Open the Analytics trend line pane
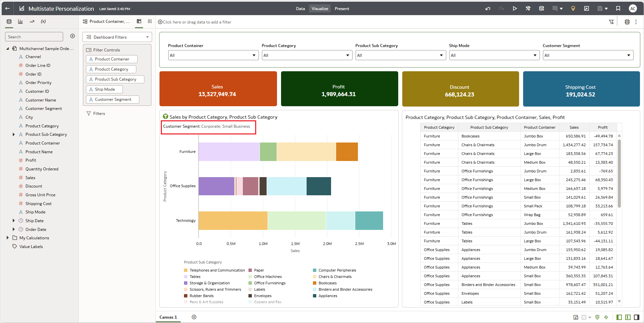Viewport: 644px width, 323px height. [32, 22]
